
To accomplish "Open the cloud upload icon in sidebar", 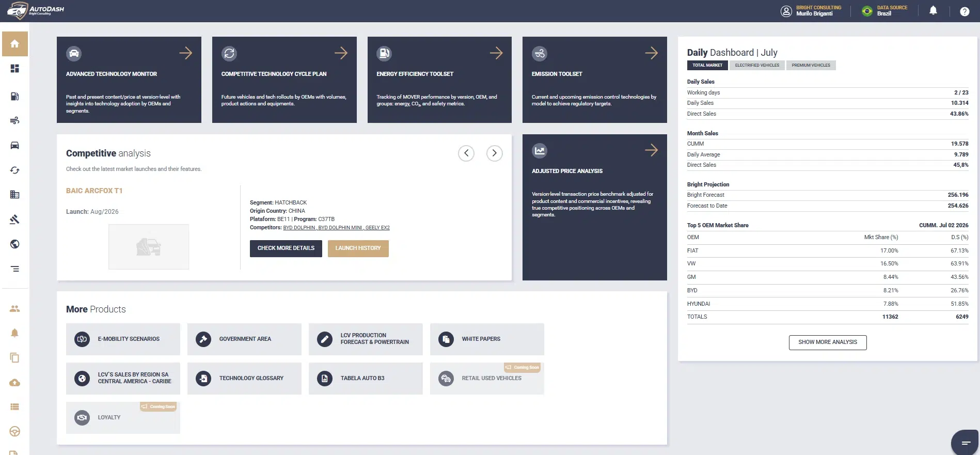I will click(15, 383).
